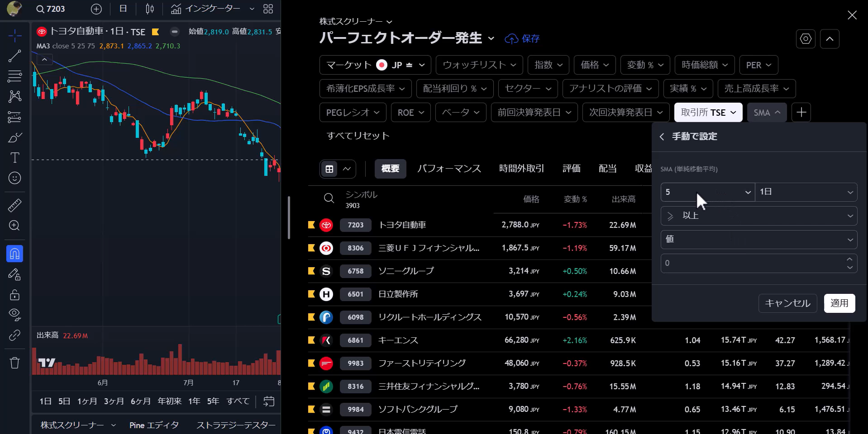Image resolution: width=868 pixels, height=434 pixels.
Task: Open the 値 comparison type dropdown
Action: click(x=759, y=240)
